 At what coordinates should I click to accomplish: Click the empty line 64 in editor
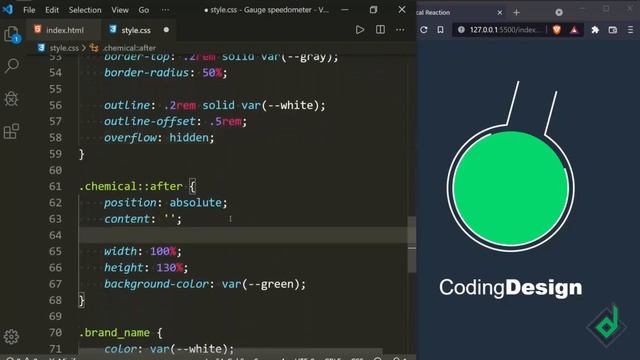pos(243,235)
